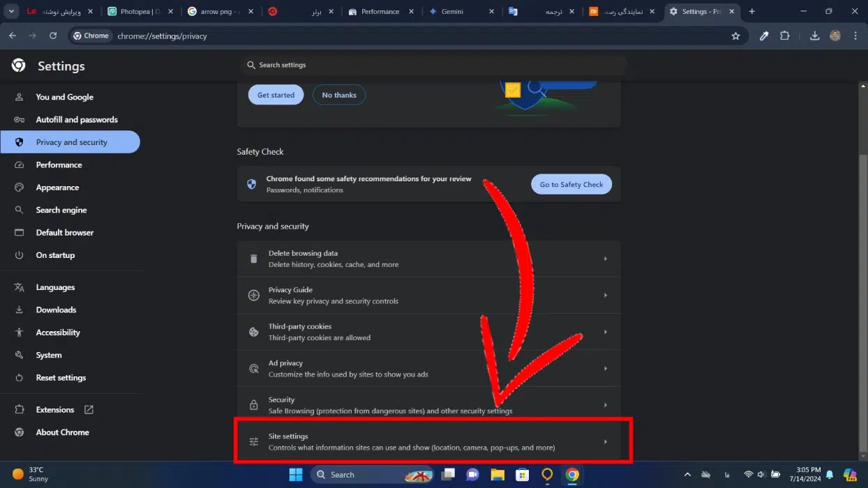Click the Go to Safety Check button
The width and height of the screenshot is (868, 488).
571,184
